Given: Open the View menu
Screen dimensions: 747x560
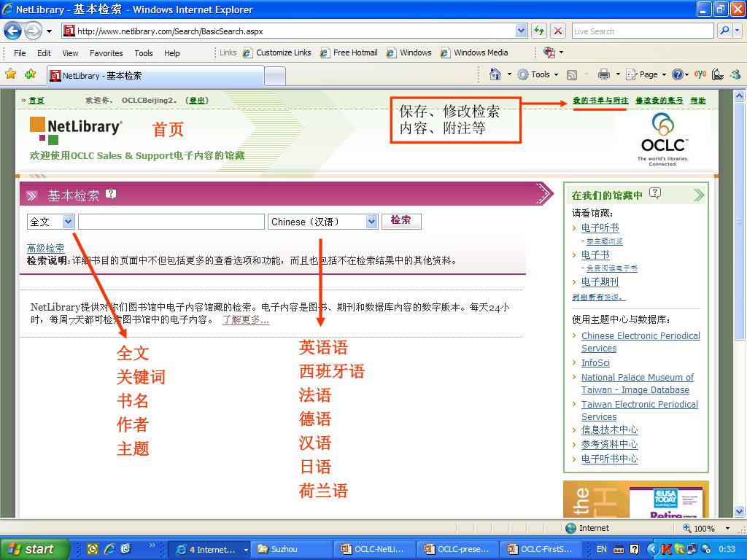Looking at the screenshot, I should (70, 52).
